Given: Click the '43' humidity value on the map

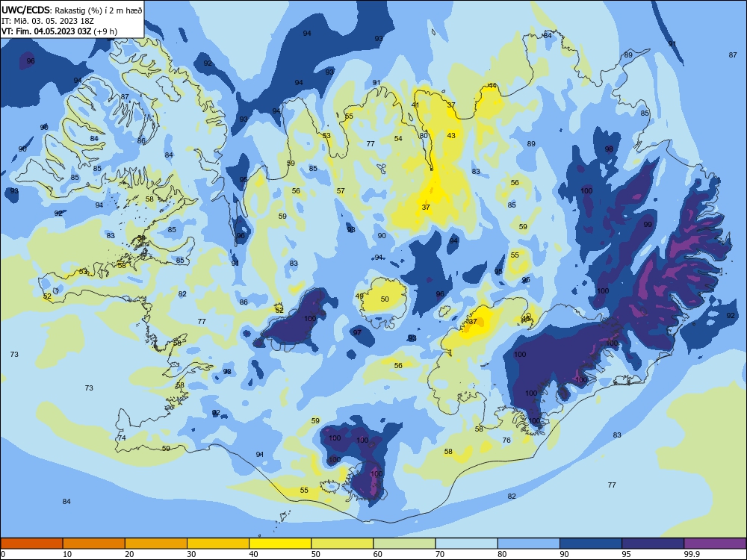Looking at the screenshot, I should click(x=451, y=136).
